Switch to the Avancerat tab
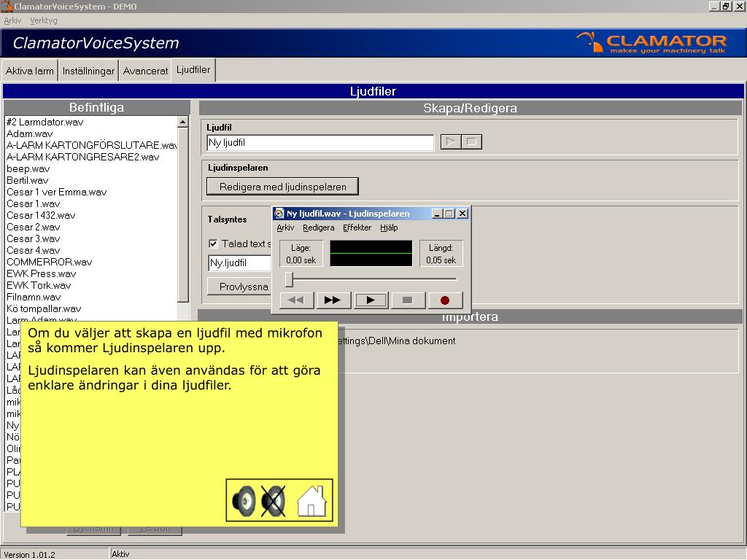Screen dimensions: 747x560 (x=145, y=71)
